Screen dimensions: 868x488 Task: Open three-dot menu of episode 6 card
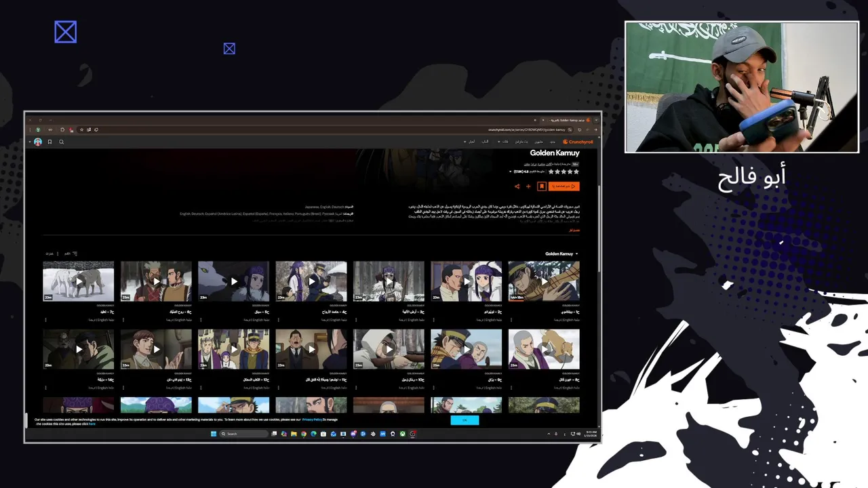coord(123,319)
